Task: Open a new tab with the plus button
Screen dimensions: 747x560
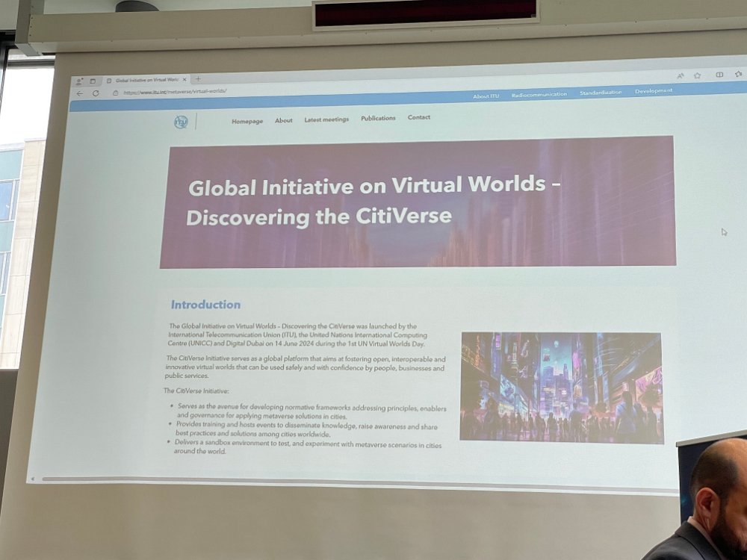Action: click(198, 78)
